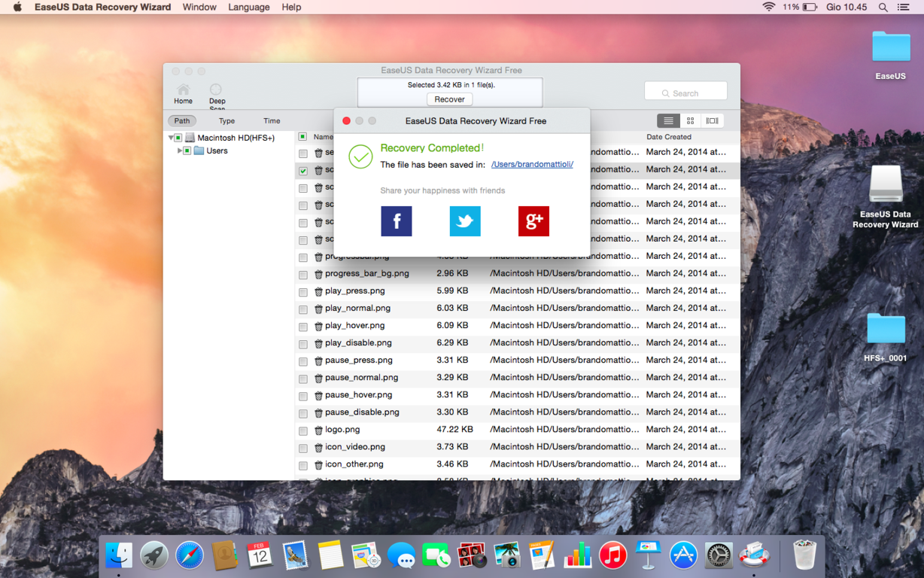Tick checkbox for play_press.png
The width and height of the screenshot is (924, 578).
tap(303, 292)
